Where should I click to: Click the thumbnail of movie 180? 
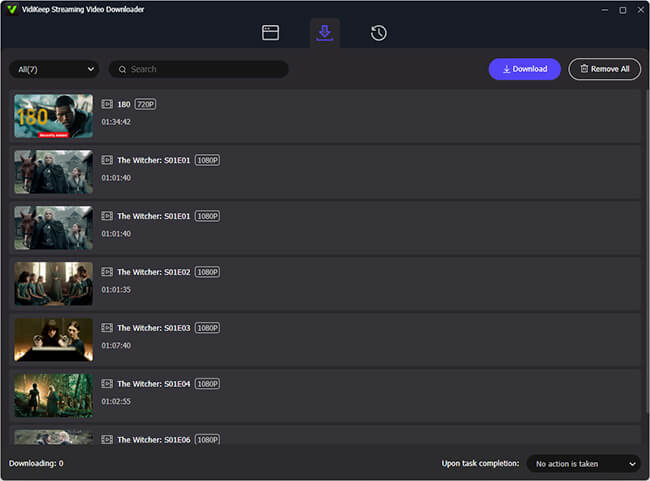point(53,116)
